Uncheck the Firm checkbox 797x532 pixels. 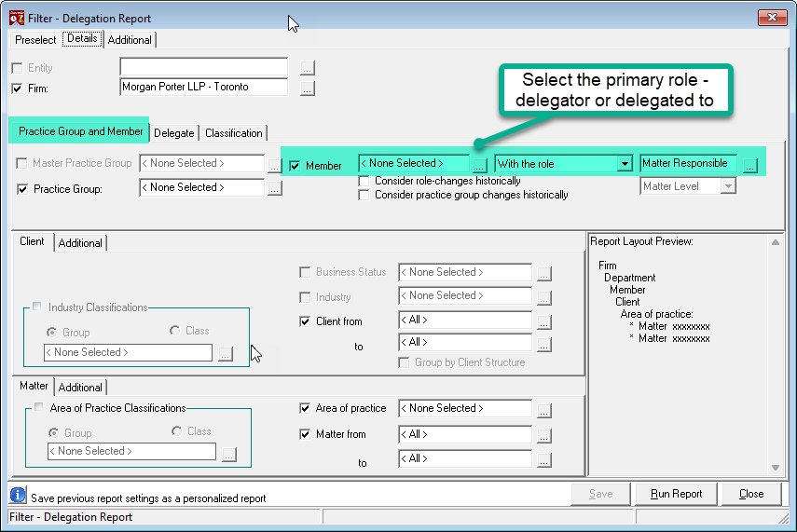point(18,89)
